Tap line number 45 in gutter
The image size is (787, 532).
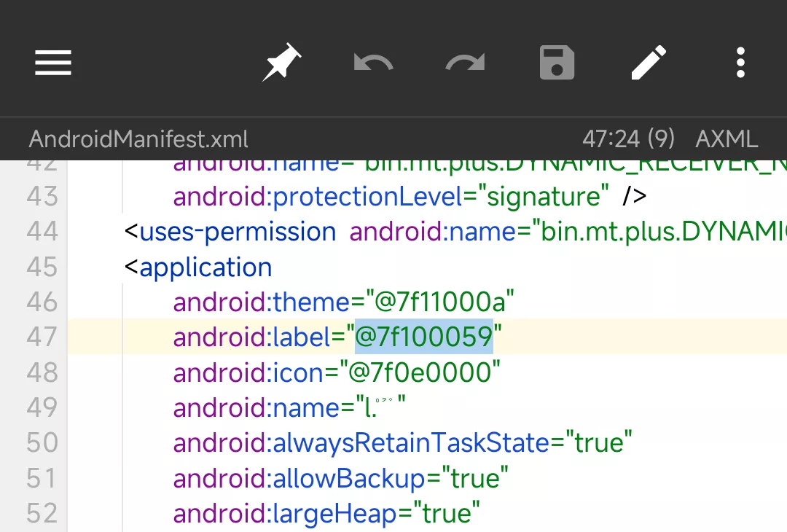tap(42, 267)
